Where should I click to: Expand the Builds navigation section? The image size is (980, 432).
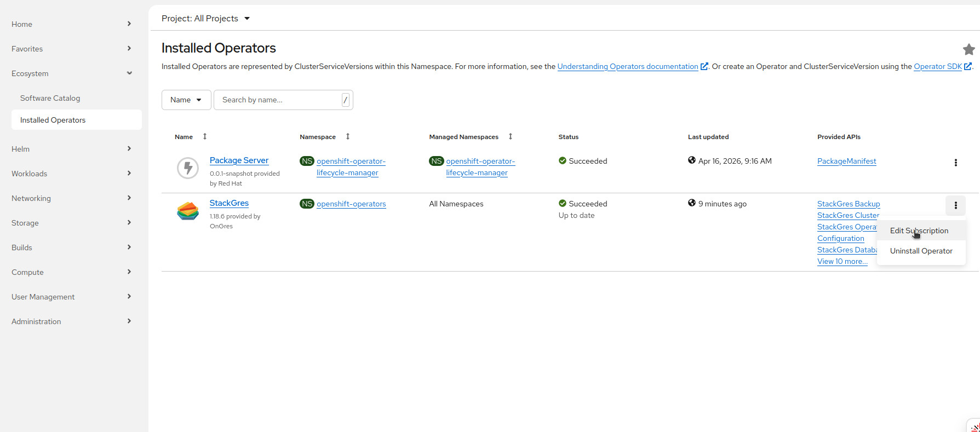(x=71, y=247)
